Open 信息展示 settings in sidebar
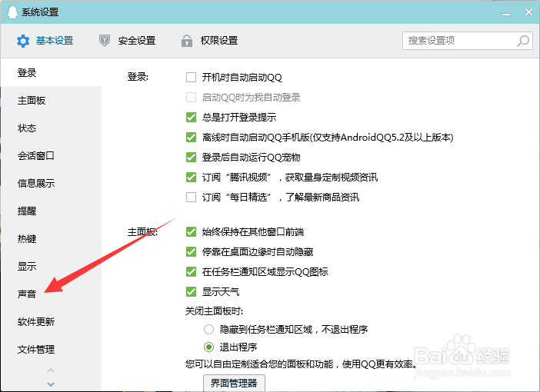This screenshot has width=540, height=392. (52, 183)
